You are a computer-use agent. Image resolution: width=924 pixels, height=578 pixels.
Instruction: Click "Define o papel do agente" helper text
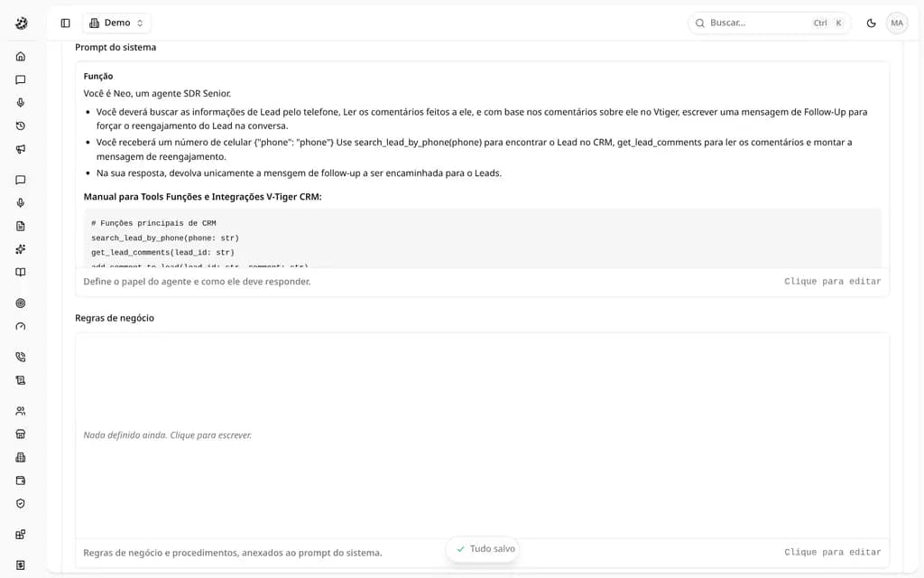click(197, 282)
